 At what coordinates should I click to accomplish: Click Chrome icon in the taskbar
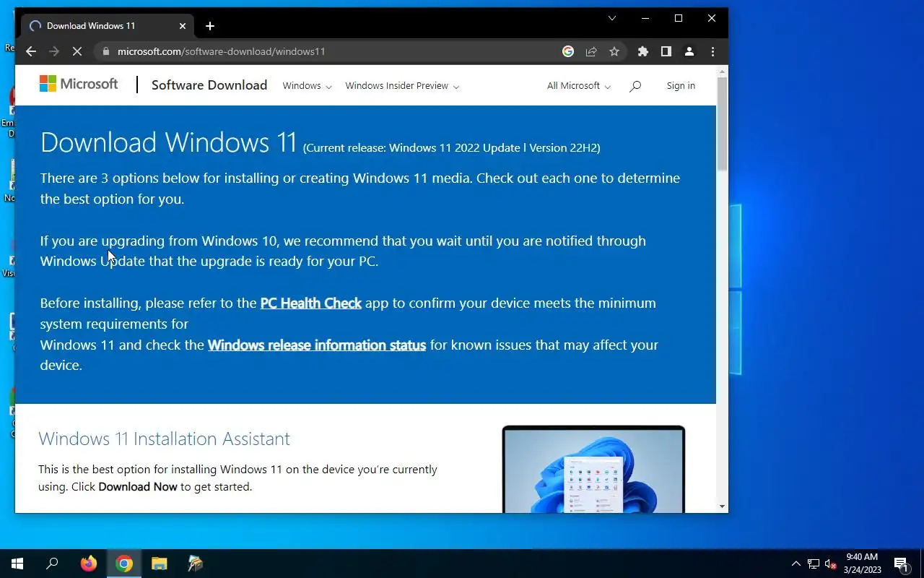click(124, 564)
